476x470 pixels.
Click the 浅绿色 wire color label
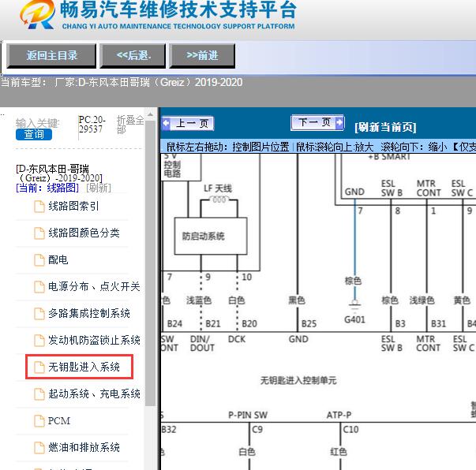[422, 300]
